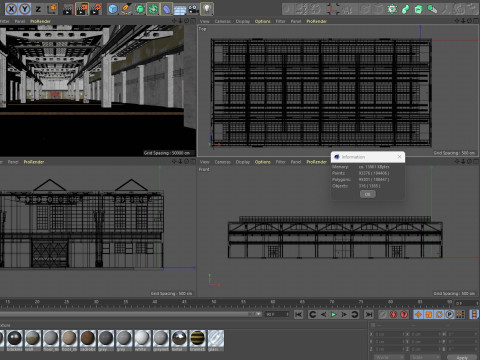Select the shiny metal material sphere

point(179,338)
